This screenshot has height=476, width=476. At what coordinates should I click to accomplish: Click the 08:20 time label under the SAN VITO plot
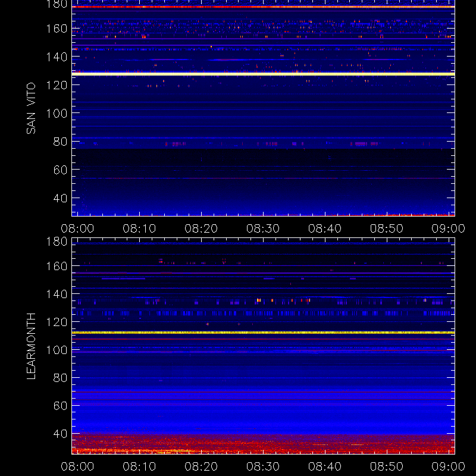click(201, 228)
